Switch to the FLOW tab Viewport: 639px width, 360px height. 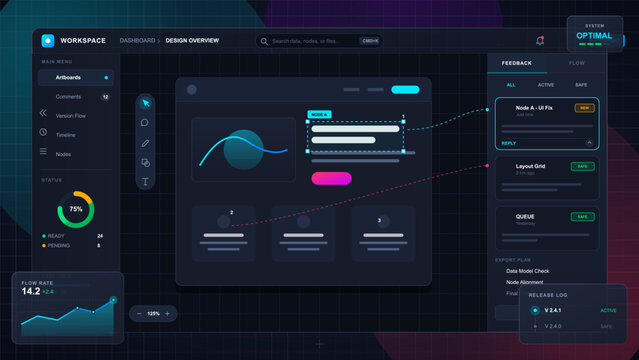coord(577,63)
